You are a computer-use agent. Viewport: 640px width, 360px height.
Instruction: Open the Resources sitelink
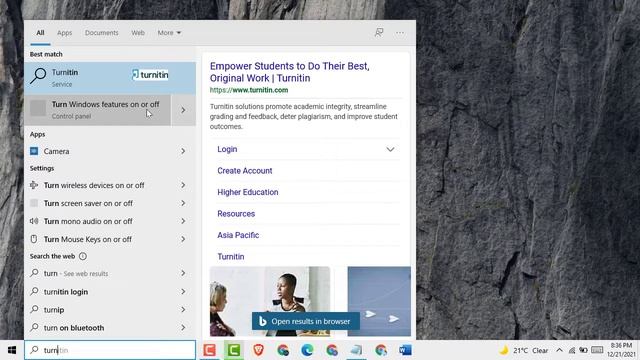click(x=236, y=214)
